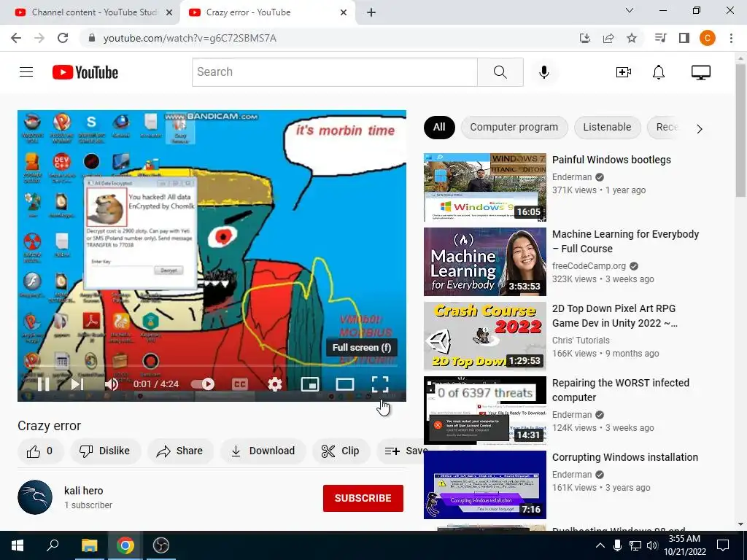The width and height of the screenshot is (747, 560).
Task: Show more chips with right chevron
Action: (699, 128)
